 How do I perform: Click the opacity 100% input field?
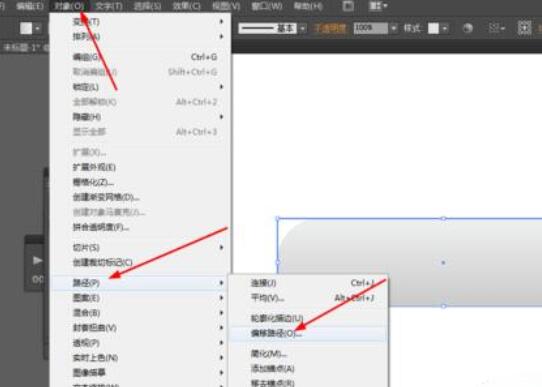(371, 28)
